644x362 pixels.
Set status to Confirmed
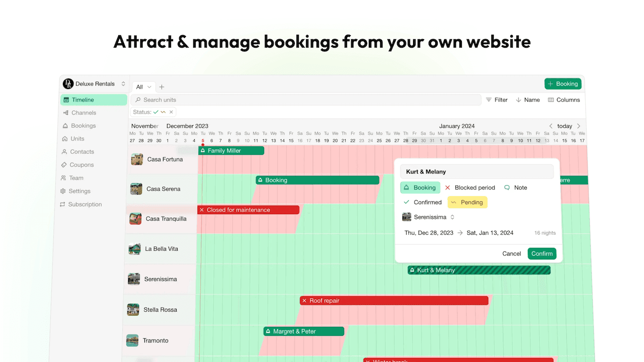click(x=423, y=202)
